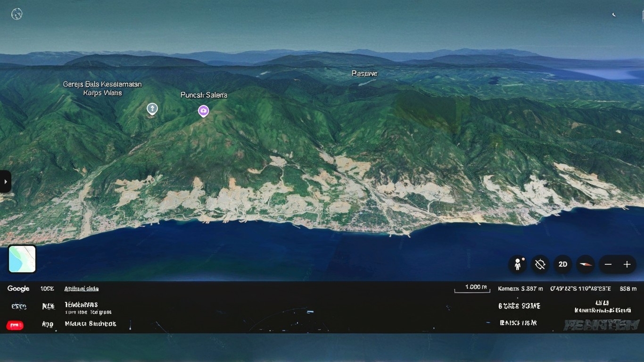Open the underlined attribution link
Screen dimensions: 644x362
(x=81, y=288)
